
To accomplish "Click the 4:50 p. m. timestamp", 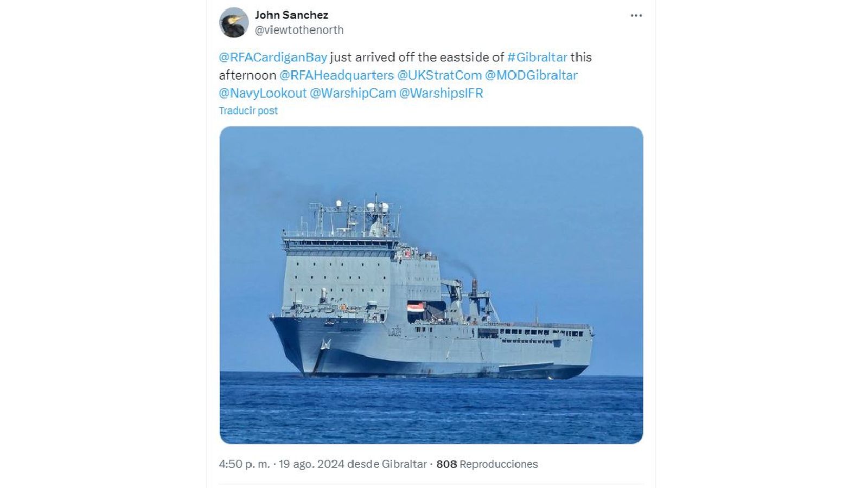I will pyautogui.click(x=244, y=464).
